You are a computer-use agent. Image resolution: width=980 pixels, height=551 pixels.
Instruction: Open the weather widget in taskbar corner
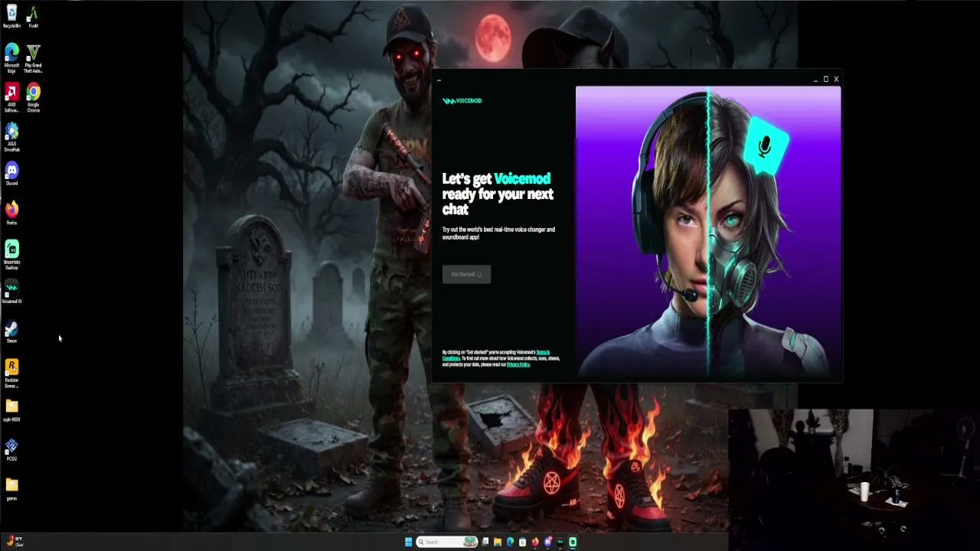(14, 542)
